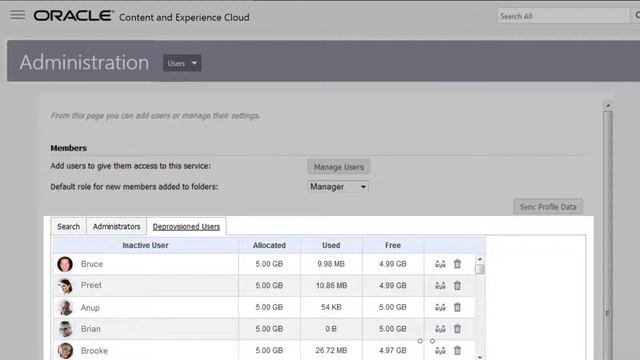The image size is (640, 360).
Task: Click the transfer ownership icon for Anup
Action: (x=440, y=307)
